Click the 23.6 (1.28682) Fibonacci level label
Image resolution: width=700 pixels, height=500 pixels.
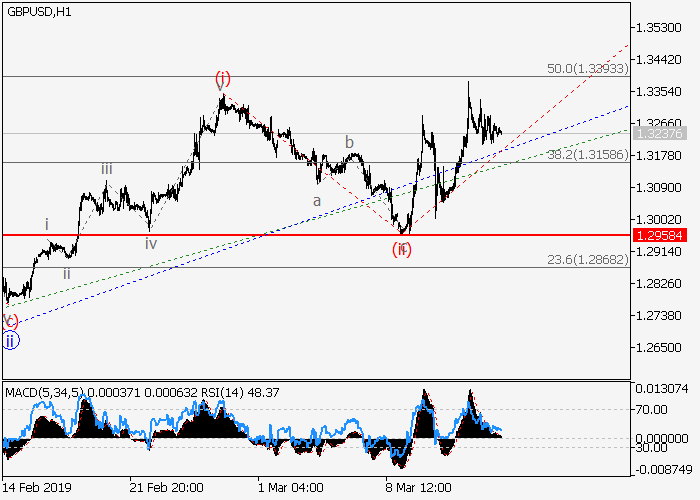[x=586, y=259]
